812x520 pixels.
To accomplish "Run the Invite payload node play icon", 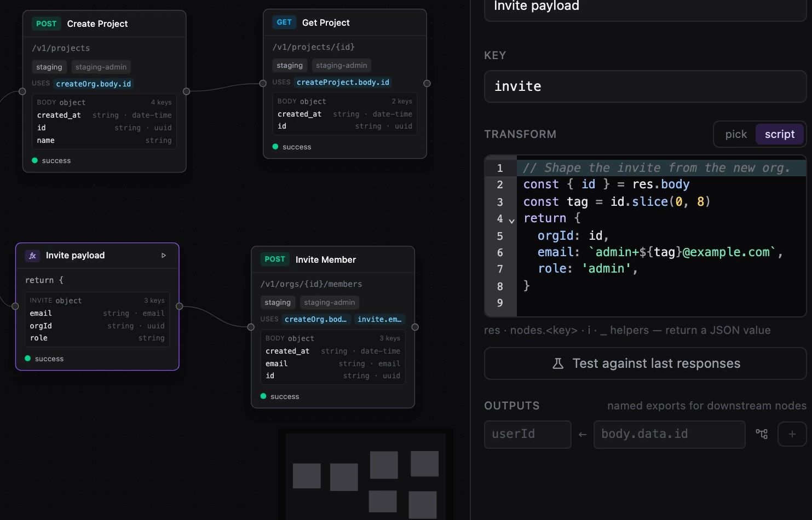I will (163, 256).
